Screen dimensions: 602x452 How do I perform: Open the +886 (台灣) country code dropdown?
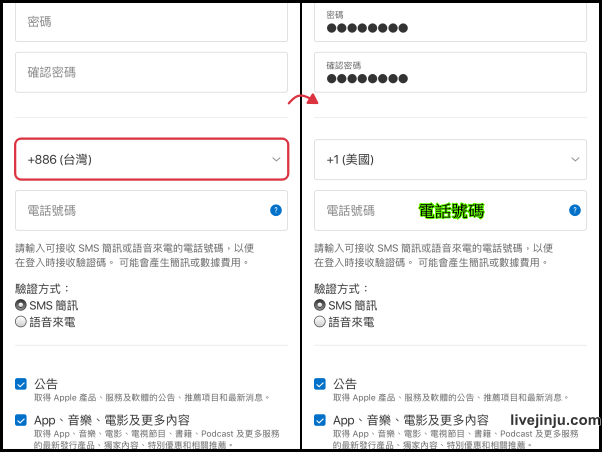151,159
